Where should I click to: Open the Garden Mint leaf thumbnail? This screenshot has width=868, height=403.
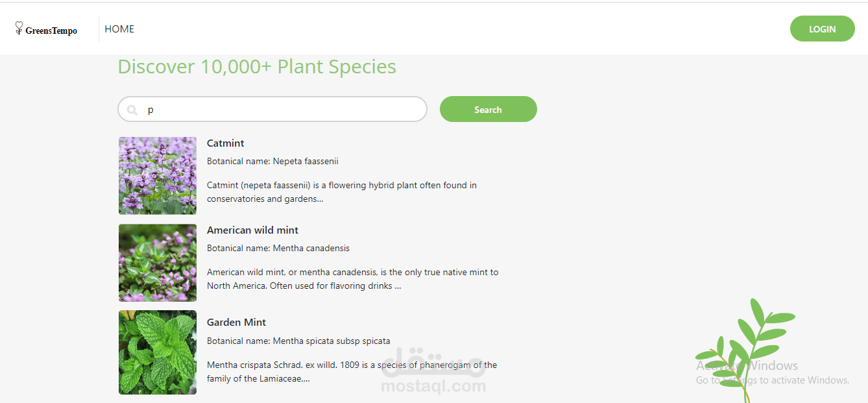158,352
